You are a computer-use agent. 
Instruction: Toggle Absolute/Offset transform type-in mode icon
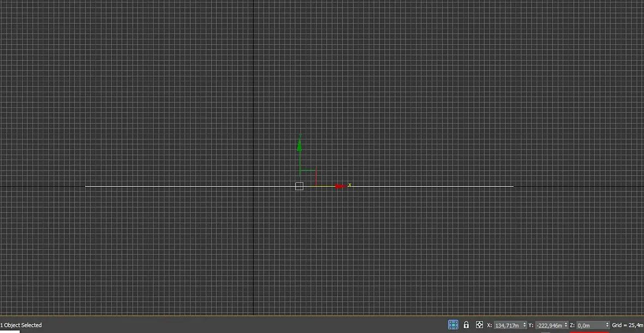click(479, 325)
